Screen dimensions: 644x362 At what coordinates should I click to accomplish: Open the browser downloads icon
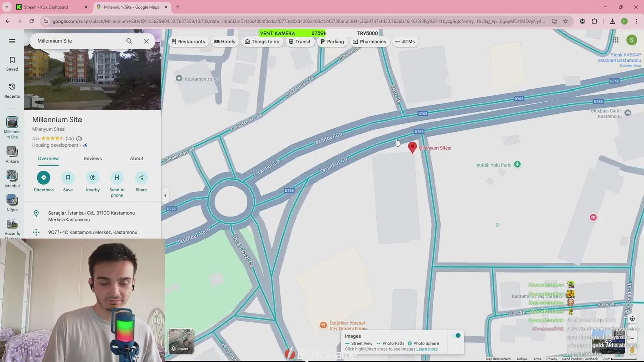pos(612,21)
